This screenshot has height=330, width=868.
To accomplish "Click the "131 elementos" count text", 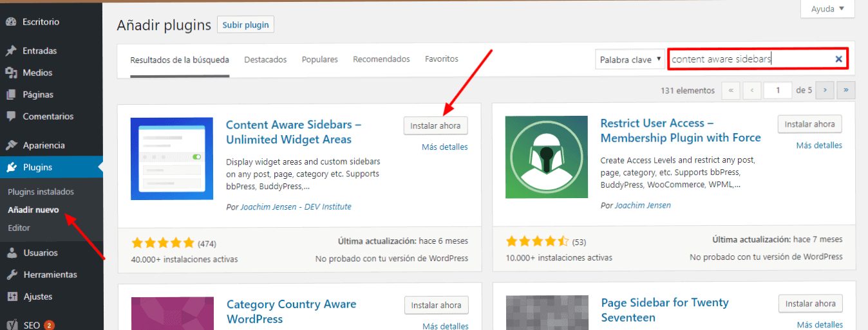I will (x=688, y=91).
